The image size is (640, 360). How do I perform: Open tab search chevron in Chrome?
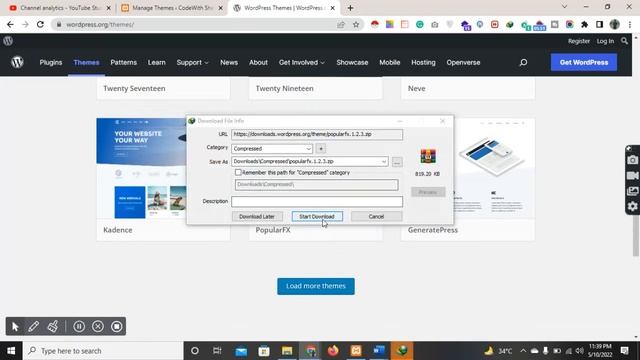[x=564, y=7]
